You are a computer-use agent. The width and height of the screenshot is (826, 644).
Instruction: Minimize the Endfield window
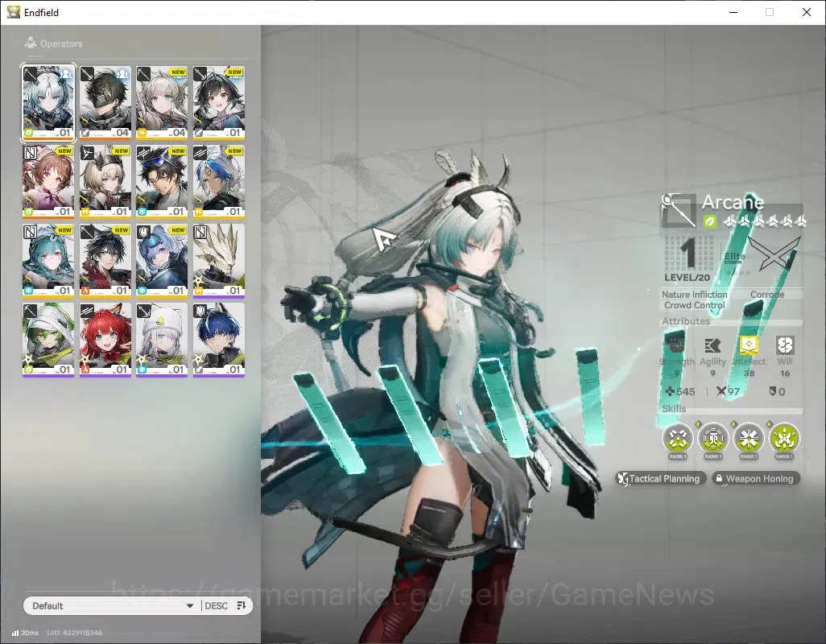733,12
